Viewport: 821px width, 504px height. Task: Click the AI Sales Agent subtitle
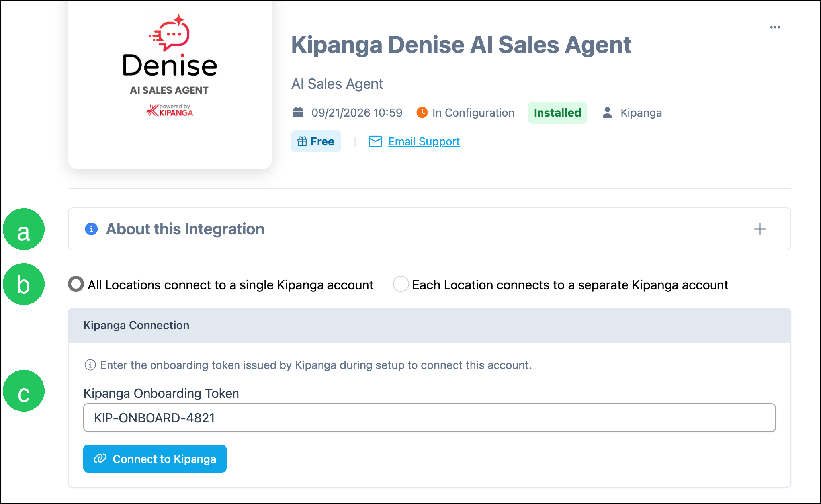click(337, 84)
